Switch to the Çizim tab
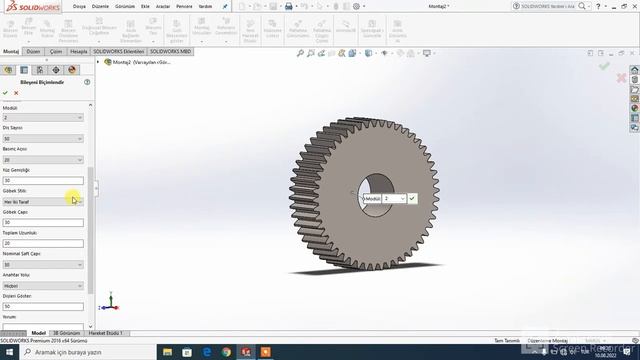 click(56, 51)
